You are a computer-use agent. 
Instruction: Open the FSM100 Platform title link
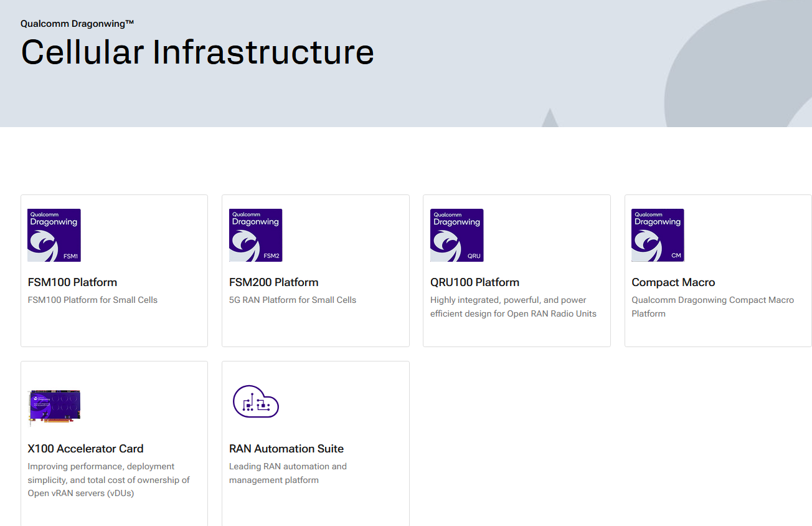72,282
